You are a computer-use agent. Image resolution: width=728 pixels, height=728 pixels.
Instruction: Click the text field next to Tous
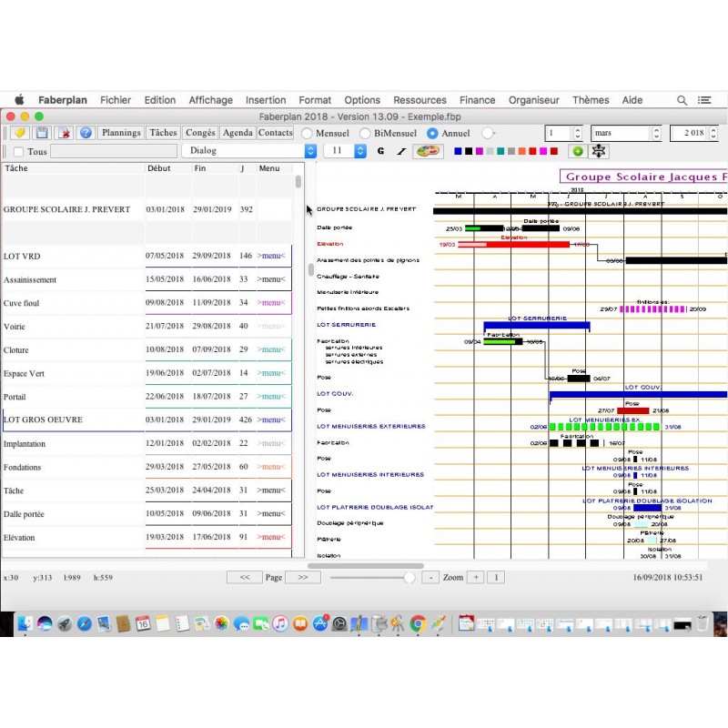point(114,151)
